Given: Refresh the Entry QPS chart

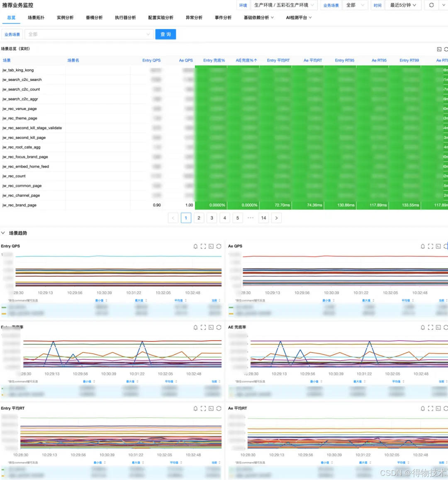Looking at the screenshot, I should pyautogui.click(x=219, y=246).
